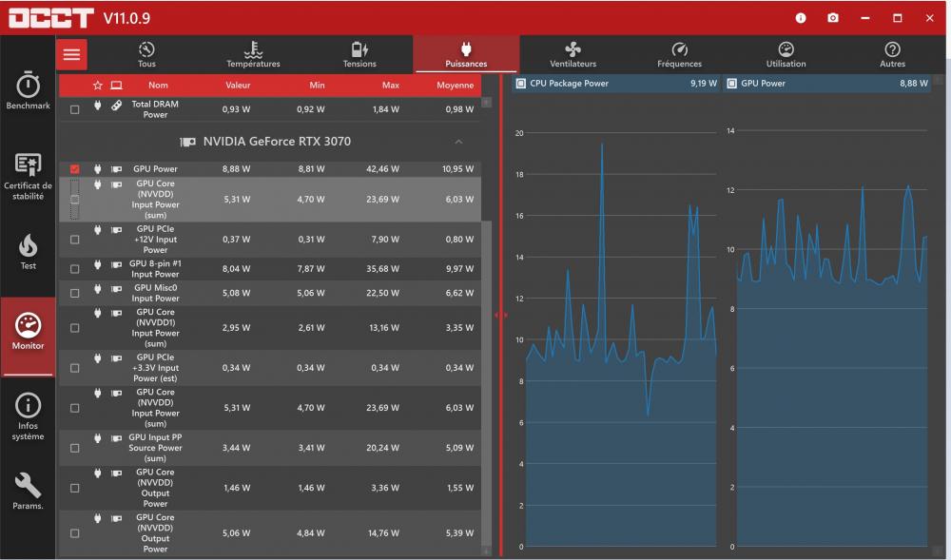951x560 pixels.
Task: Check the Output Power row showing 5,06 W
Action: [74, 533]
